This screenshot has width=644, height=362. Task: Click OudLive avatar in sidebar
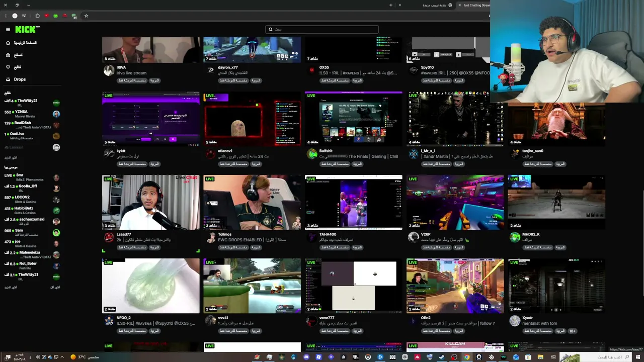[56, 136]
